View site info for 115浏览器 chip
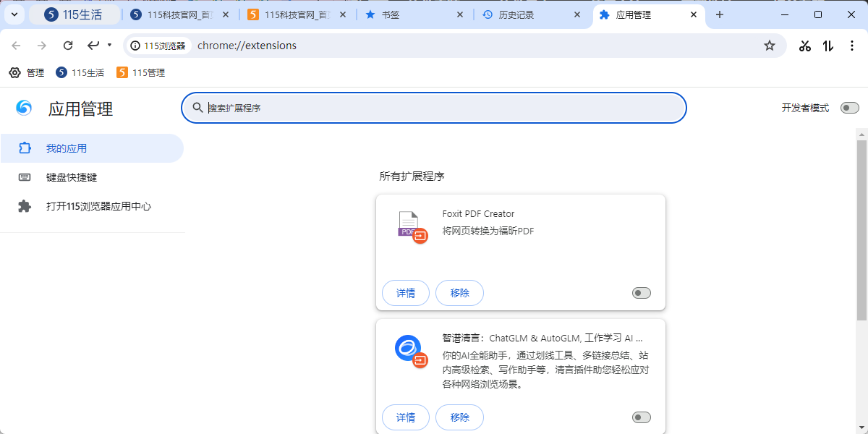 [x=158, y=46]
